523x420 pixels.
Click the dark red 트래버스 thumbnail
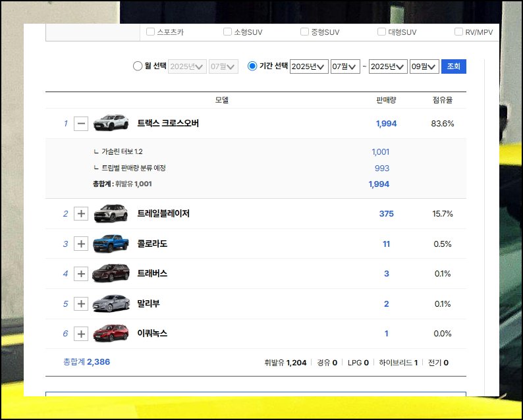point(111,273)
